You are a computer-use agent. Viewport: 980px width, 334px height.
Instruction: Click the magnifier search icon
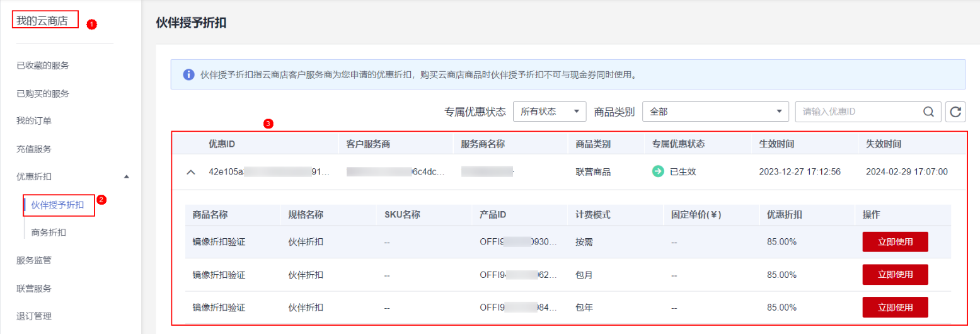tap(928, 112)
